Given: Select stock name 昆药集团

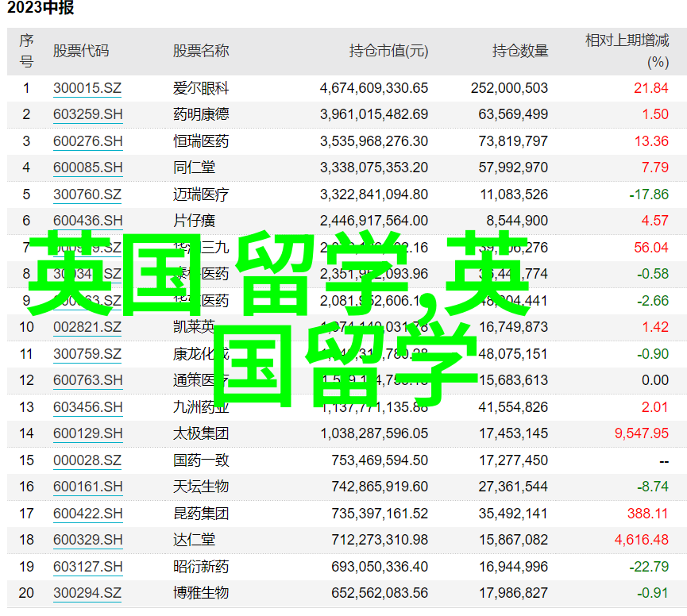Looking at the screenshot, I should click(201, 514).
